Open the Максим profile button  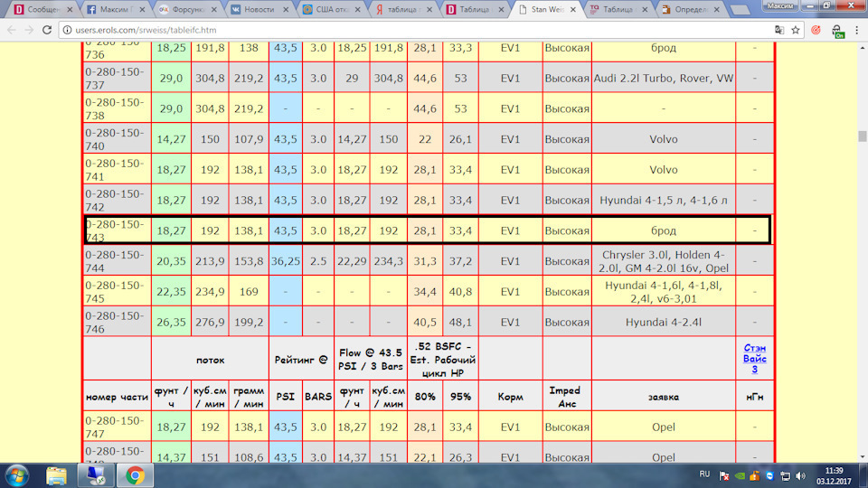[780, 5]
